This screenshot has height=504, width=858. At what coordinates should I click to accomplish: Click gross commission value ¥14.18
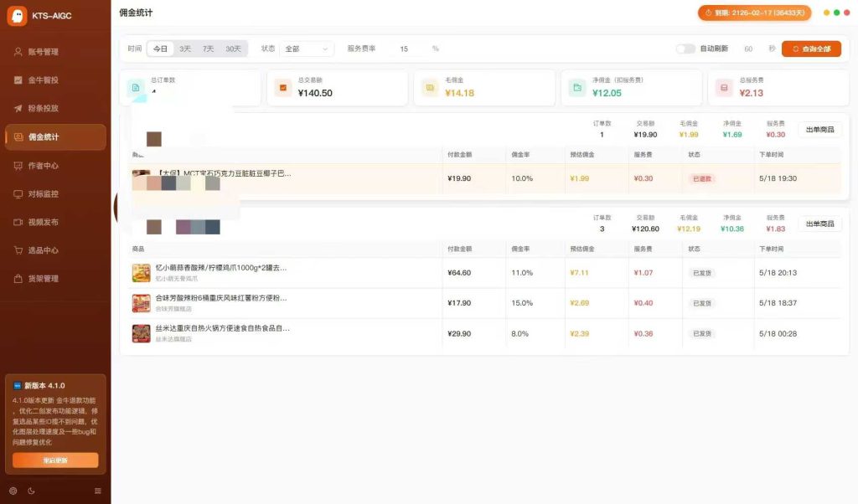point(460,93)
